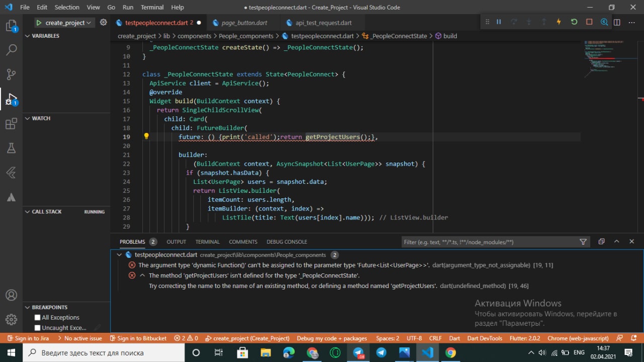The width and height of the screenshot is (644, 362).
Task: Open the Windows Start menu
Action: (12, 352)
